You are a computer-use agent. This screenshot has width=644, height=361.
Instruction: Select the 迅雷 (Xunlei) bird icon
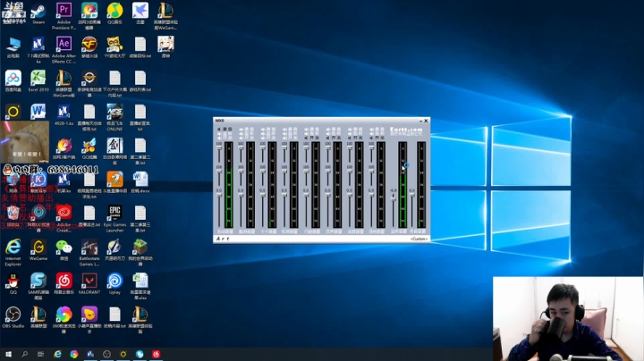[140, 13]
